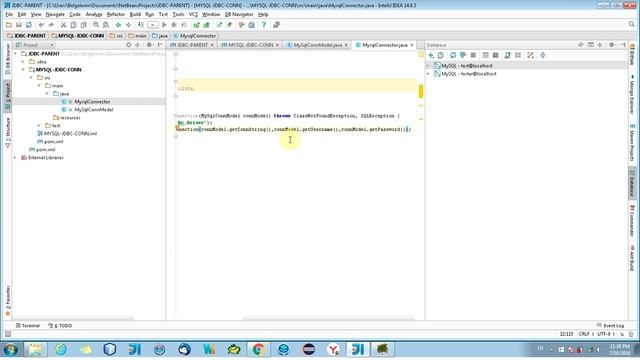Open the TODO tool window

tap(60, 326)
